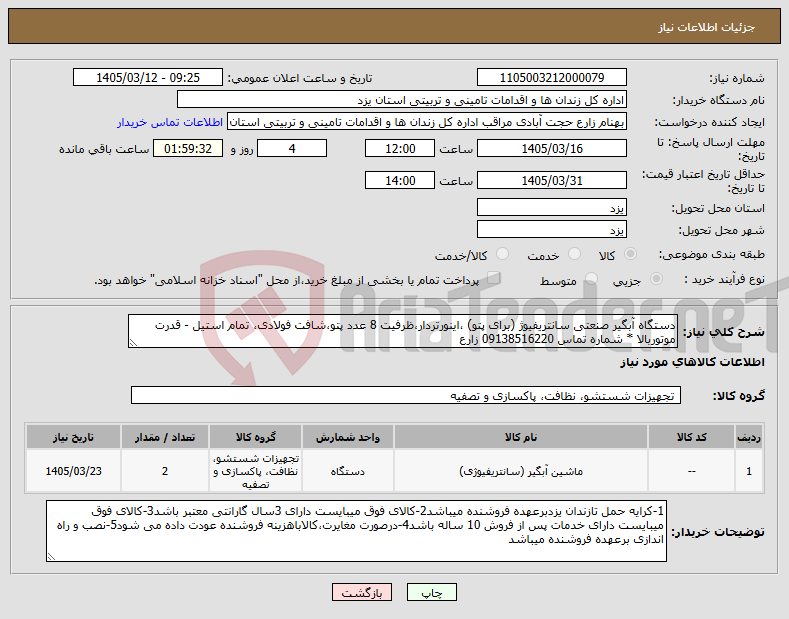The width and height of the screenshot is (789, 619).
Task: Click the delivery city field یزد
Action: [x=551, y=229]
